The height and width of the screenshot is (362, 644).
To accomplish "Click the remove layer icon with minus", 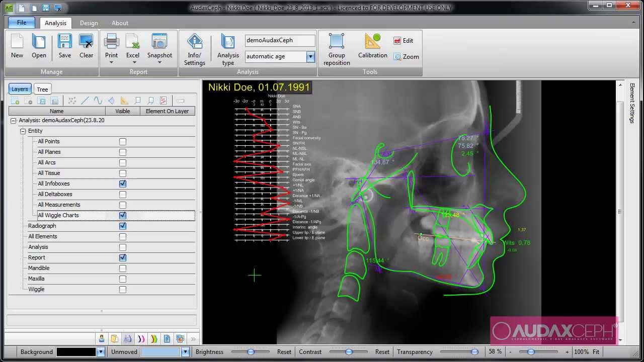I will coord(29,101).
